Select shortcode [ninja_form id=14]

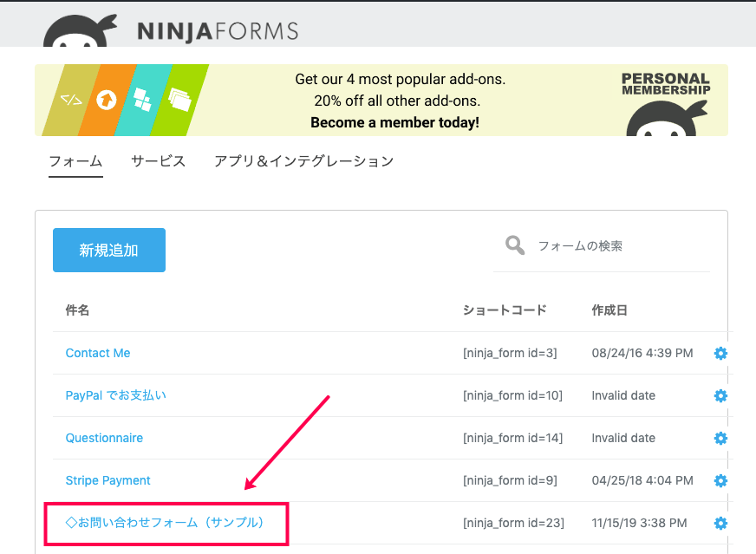512,438
